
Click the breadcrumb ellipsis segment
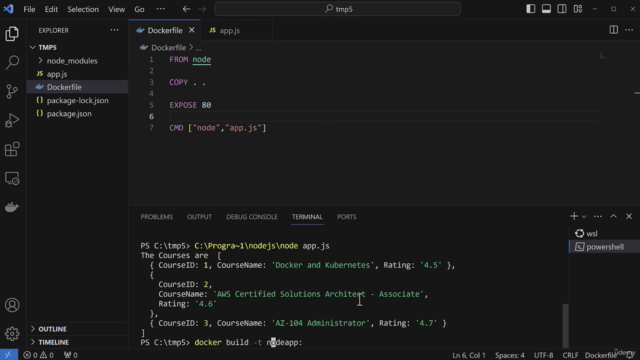point(198,48)
